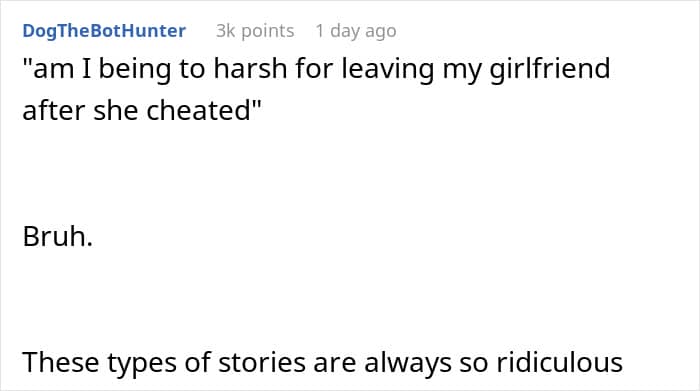Click the word "These" starting the last line
This screenshot has width=700, height=391.
pyautogui.click(x=61, y=362)
